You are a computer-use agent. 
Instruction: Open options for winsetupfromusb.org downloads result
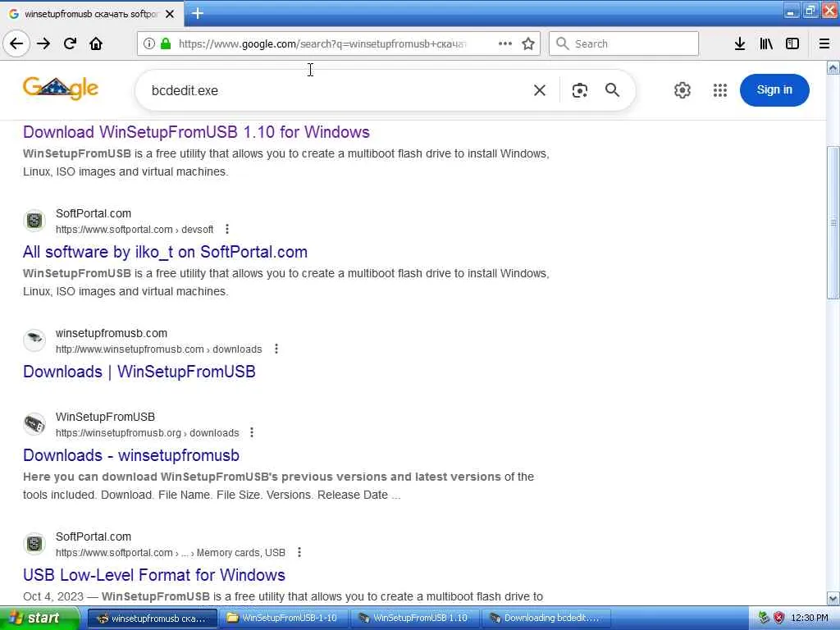click(252, 432)
